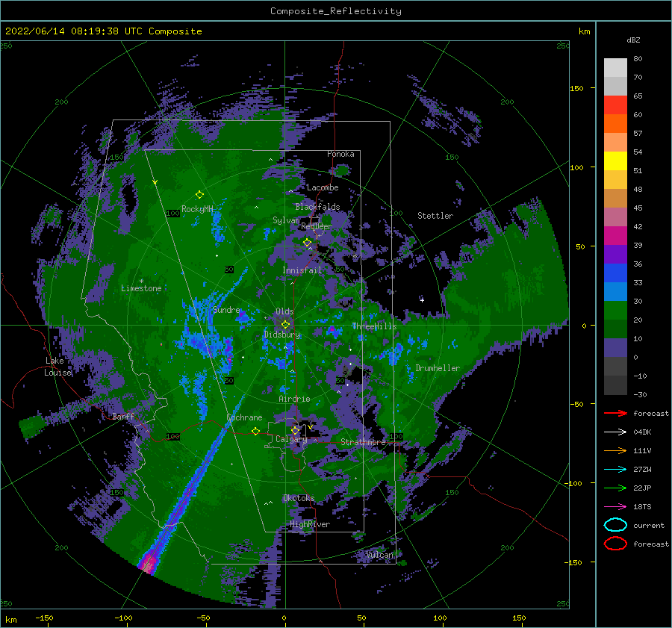
Task: Click the green 22JP arrow icon
Action: click(615, 488)
